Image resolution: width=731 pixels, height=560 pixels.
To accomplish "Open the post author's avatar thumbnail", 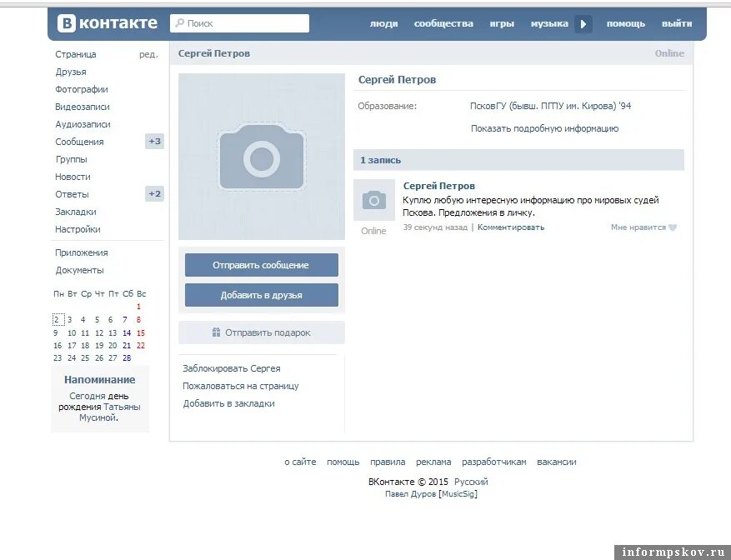I will tap(374, 200).
